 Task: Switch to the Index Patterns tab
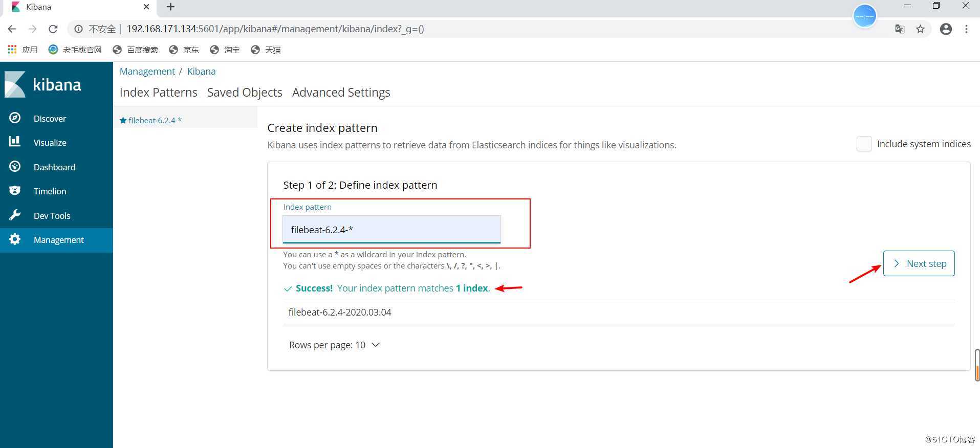(159, 93)
